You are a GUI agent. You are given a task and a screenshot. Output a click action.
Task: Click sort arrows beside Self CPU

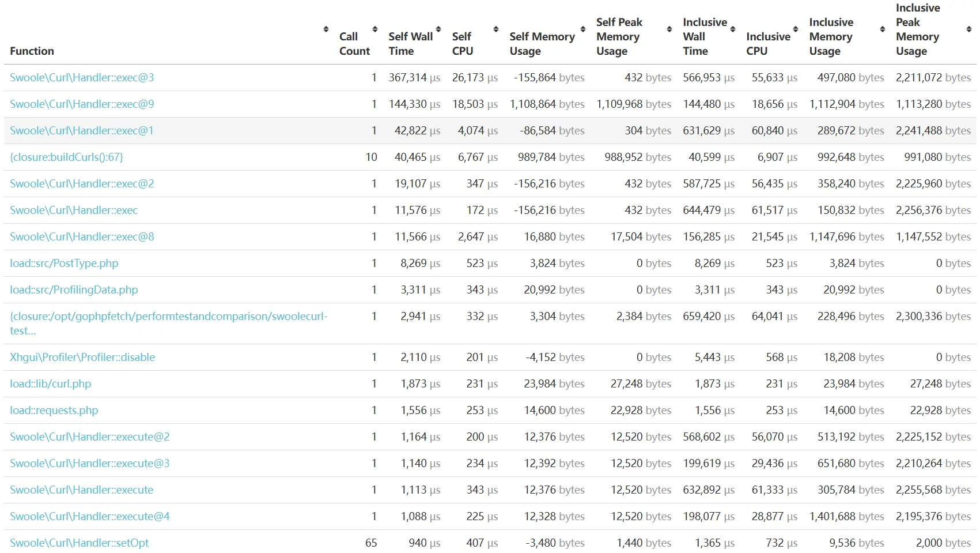click(495, 29)
